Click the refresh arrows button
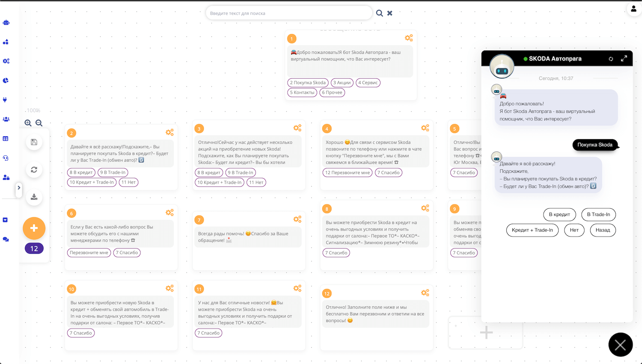Image resolution: width=642 pixels, height=364 pixels. (x=34, y=169)
